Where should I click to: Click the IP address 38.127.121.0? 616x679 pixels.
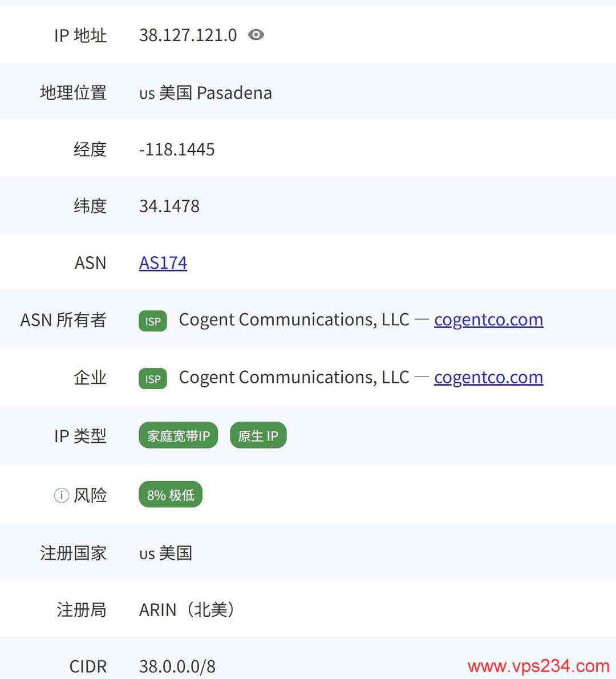click(188, 35)
